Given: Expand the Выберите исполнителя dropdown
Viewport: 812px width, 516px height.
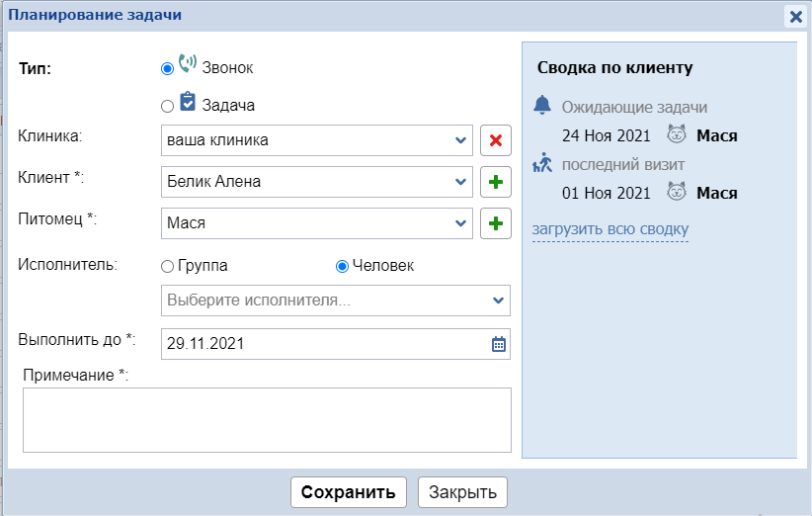Looking at the screenshot, I should [498, 300].
